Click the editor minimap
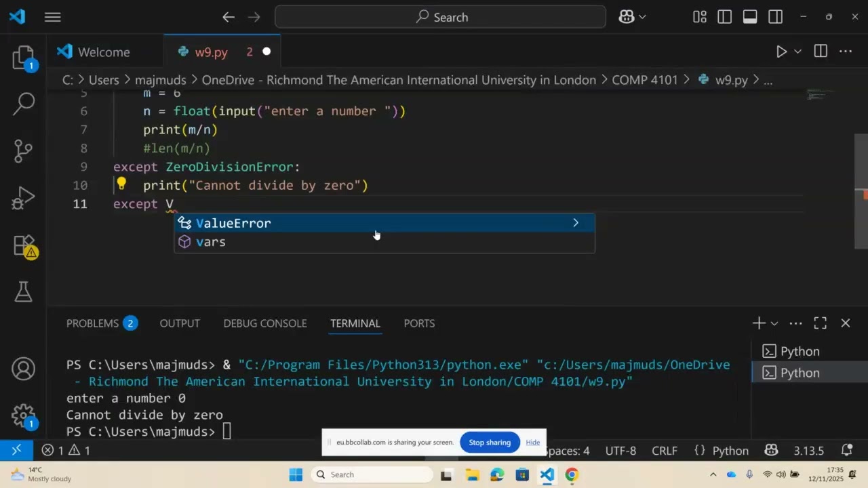 tap(821, 96)
